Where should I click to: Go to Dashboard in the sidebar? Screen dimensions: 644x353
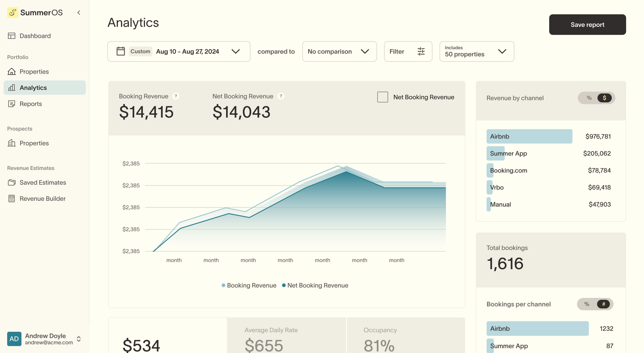(x=35, y=36)
